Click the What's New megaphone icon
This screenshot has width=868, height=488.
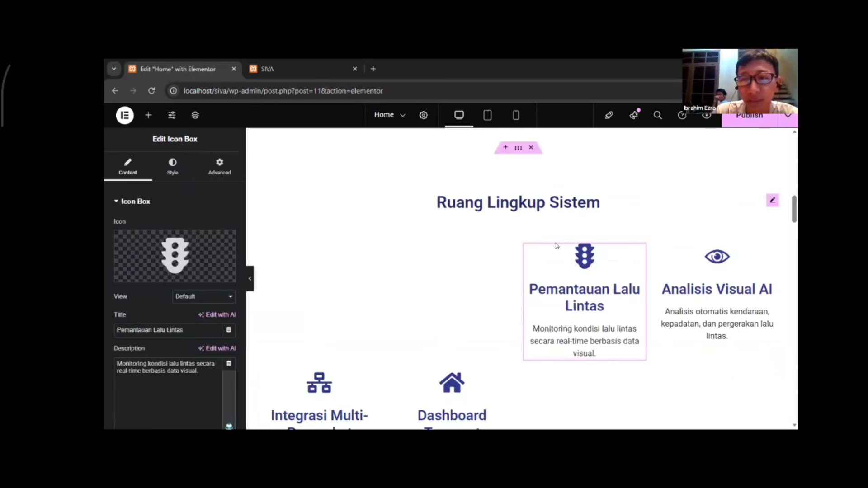coord(634,115)
